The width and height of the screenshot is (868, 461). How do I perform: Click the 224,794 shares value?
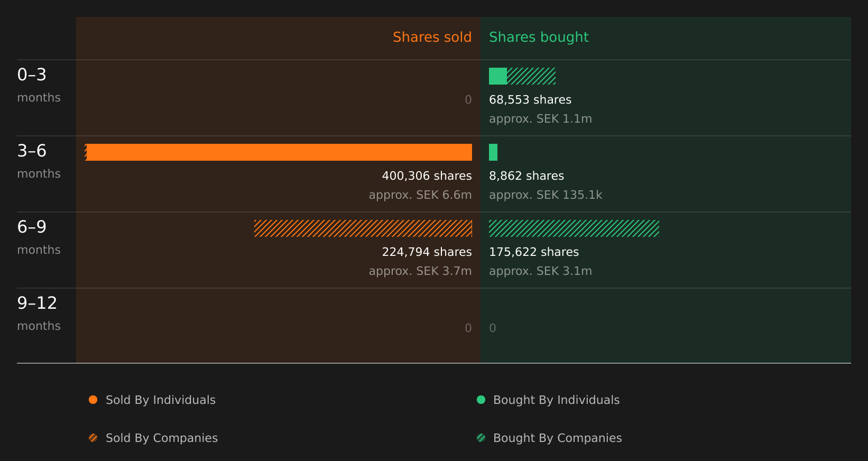tap(427, 252)
